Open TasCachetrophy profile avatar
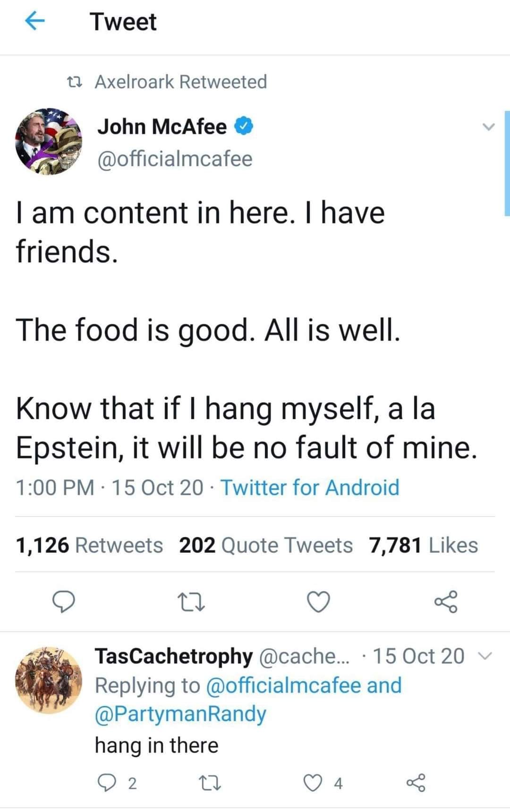Screen dimensions: 510x812 click(x=49, y=679)
